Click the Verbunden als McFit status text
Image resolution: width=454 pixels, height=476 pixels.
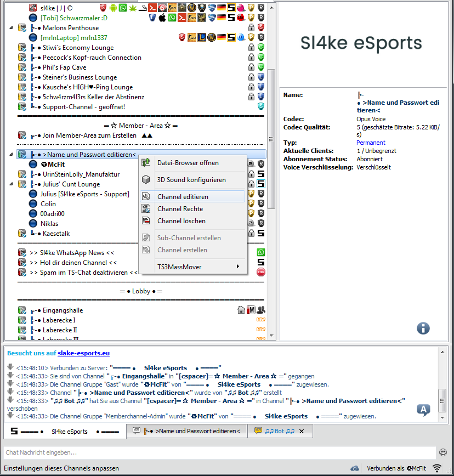pyautogui.click(x=396, y=468)
